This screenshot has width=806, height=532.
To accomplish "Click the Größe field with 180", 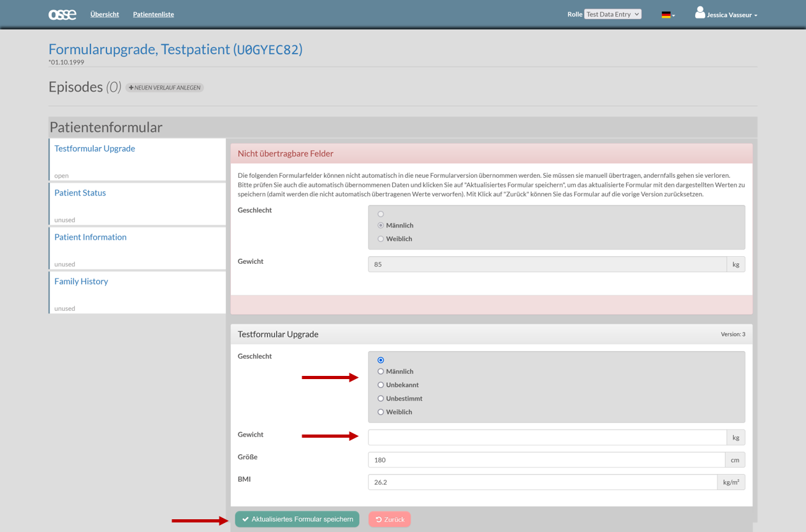I will tap(546, 460).
